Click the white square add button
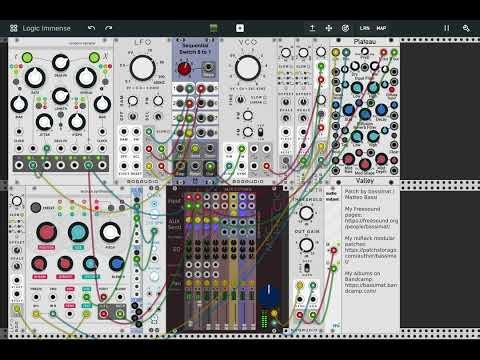480x360 pixels. point(240,28)
